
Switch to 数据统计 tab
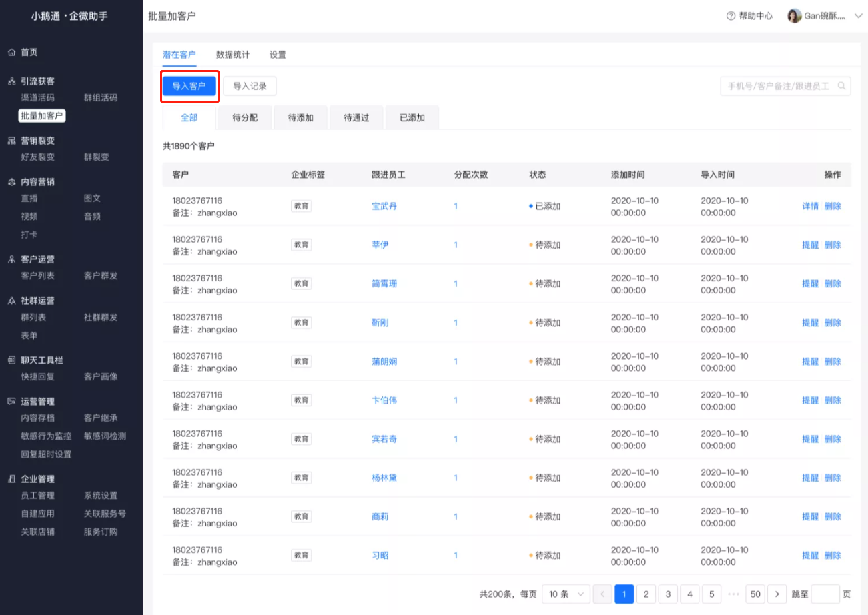click(x=233, y=55)
